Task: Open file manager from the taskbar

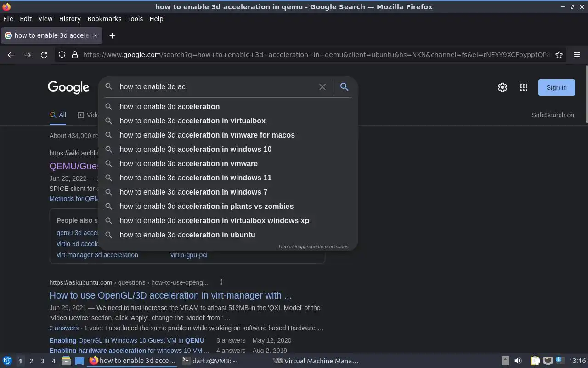Action: point(66,361)
